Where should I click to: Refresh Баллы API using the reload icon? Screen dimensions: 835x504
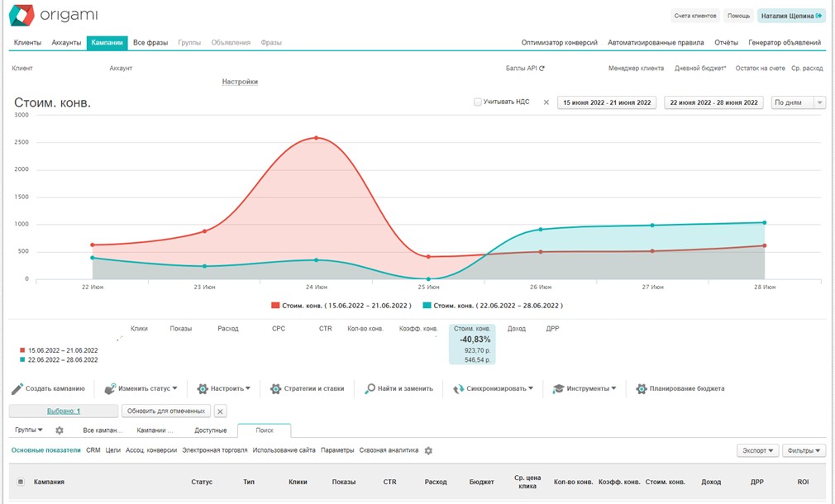542,69
